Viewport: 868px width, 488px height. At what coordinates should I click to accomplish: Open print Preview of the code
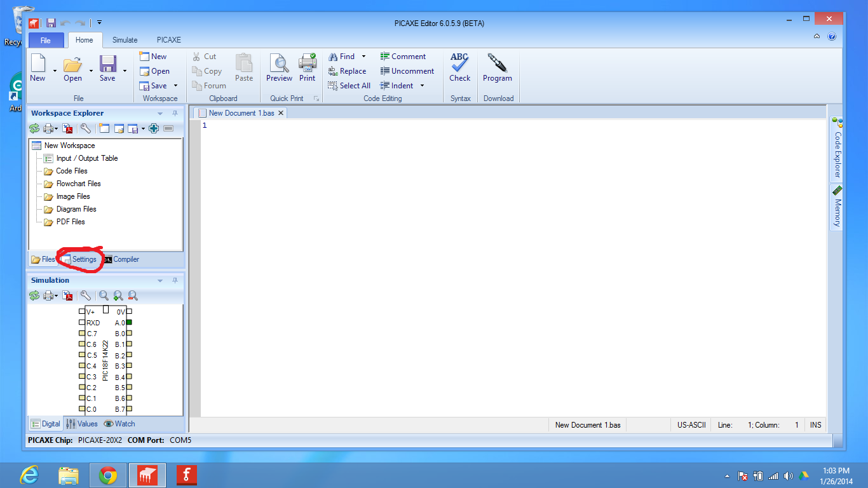279,67
